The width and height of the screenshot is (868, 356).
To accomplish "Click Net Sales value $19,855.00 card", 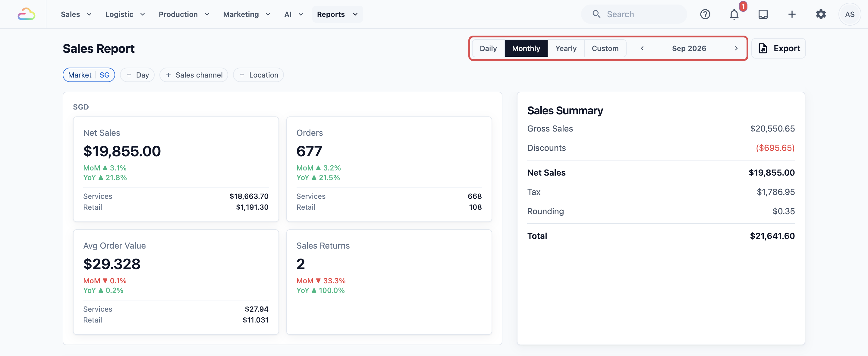I will tap(122, 151).
